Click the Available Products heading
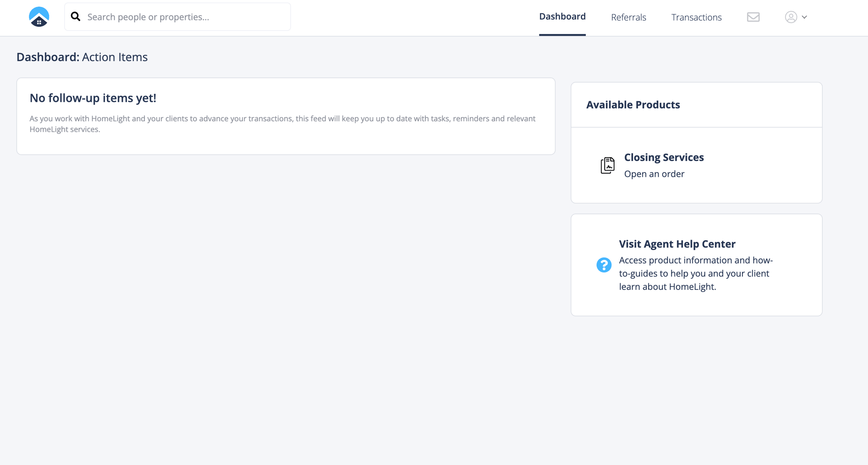 tap(633, 104)
